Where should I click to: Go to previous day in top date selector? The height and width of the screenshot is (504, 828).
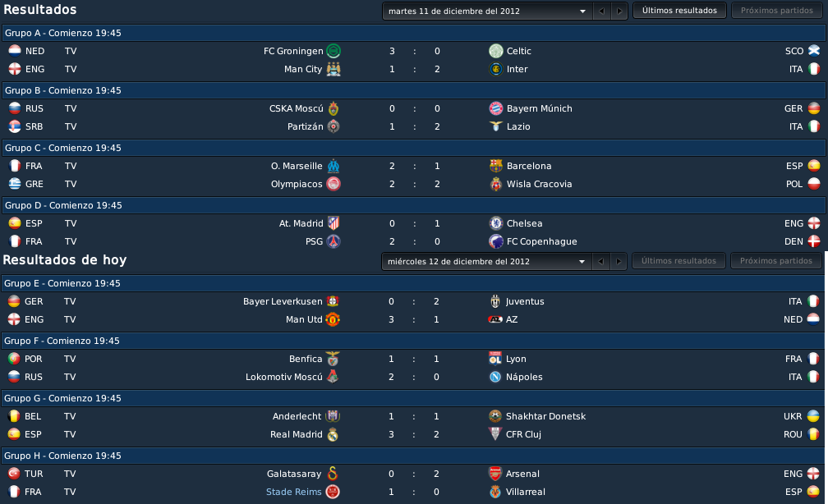click(x=601, y=11)
